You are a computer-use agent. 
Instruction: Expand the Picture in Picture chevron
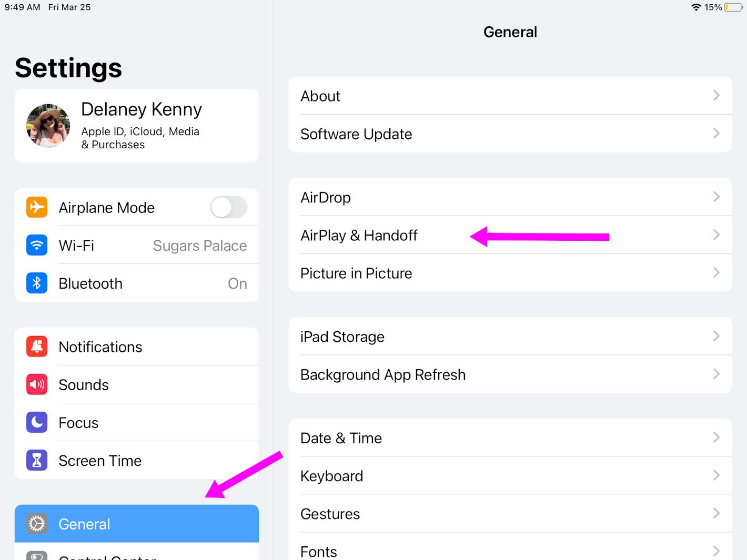(x=716, y=273)
